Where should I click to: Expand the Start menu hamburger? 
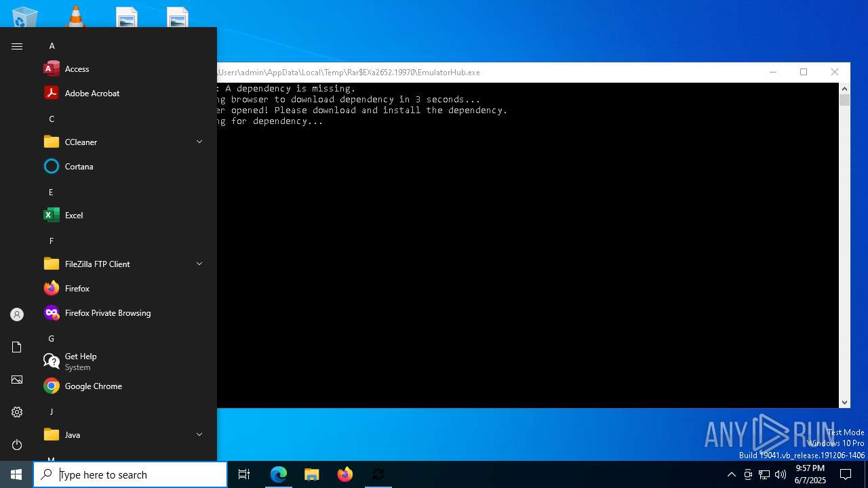click(x=17, y=46)
